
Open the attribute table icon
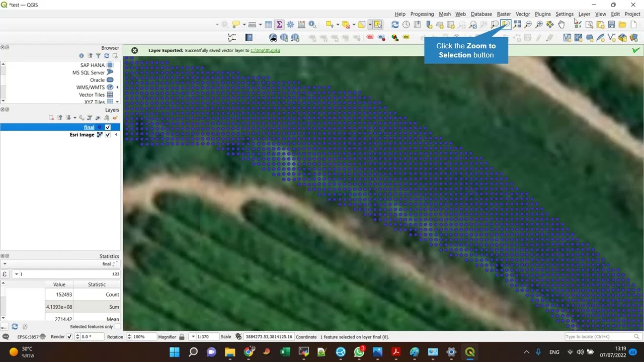(268, 24)
